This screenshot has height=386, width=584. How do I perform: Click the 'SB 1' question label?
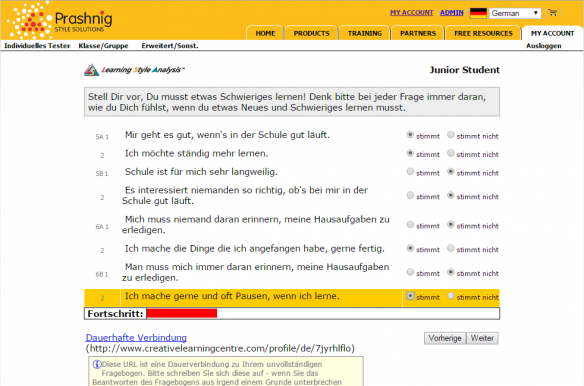(x=102, y=174)
